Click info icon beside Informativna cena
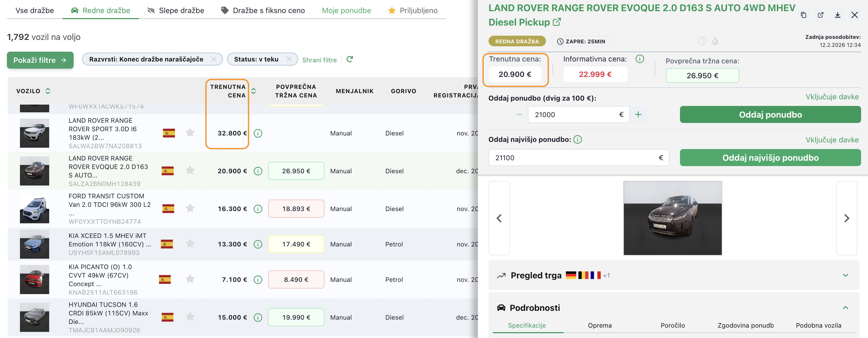 (640, 59)
